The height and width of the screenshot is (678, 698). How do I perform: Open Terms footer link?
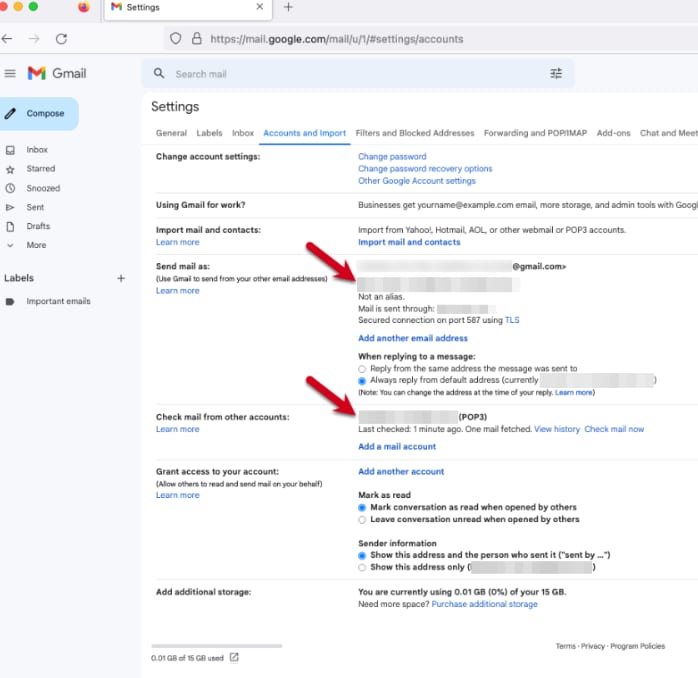point(565,646)
